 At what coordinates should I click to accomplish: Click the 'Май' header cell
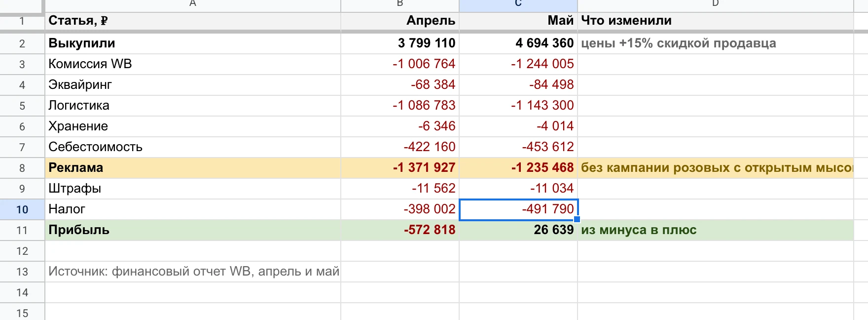pos(518,21)
